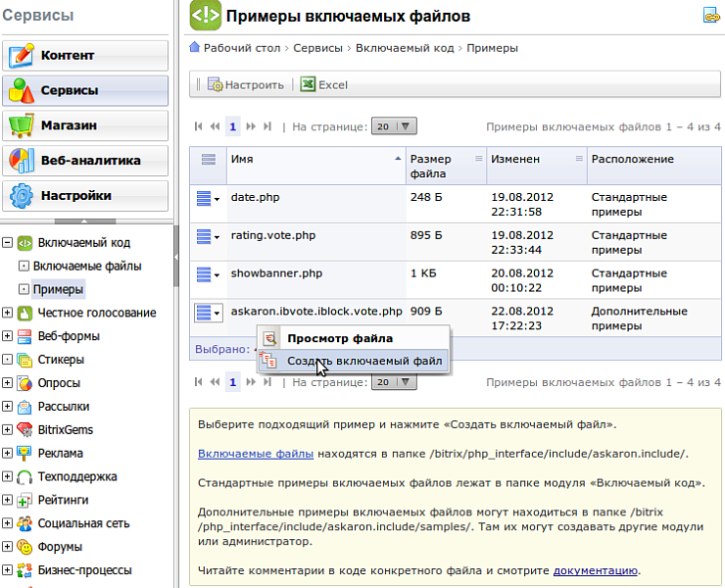
Task: Select Просмотр файла in context menu
Action: point(339,339)
